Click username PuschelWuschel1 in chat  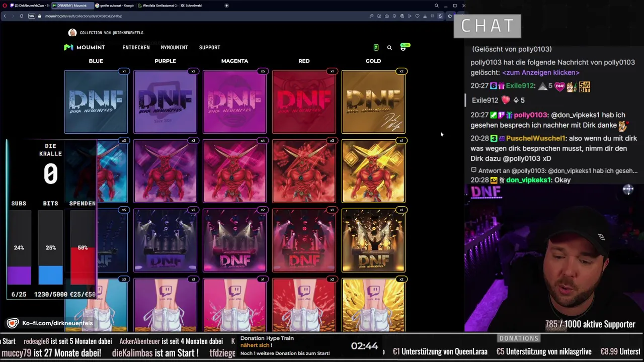(x=536, y=138)
